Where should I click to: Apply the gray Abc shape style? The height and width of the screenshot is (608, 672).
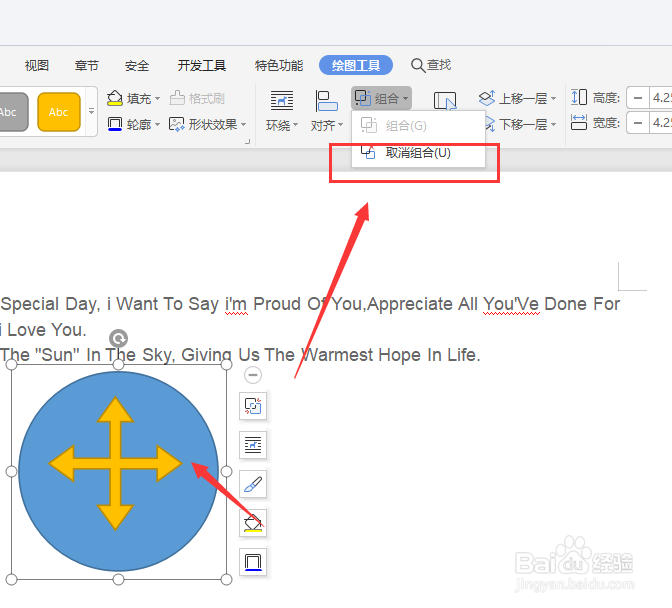point(13,112)
